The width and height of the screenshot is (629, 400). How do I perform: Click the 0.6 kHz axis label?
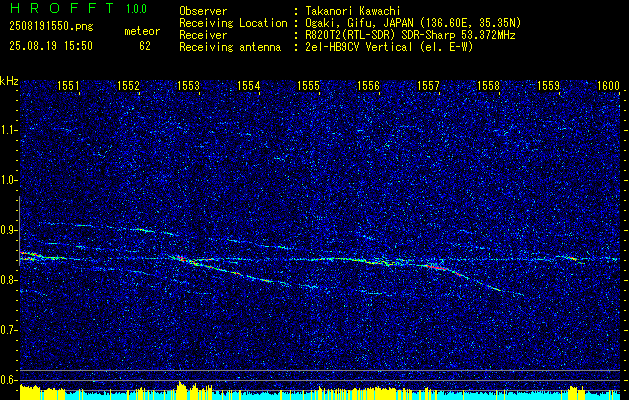click(8, 380)
